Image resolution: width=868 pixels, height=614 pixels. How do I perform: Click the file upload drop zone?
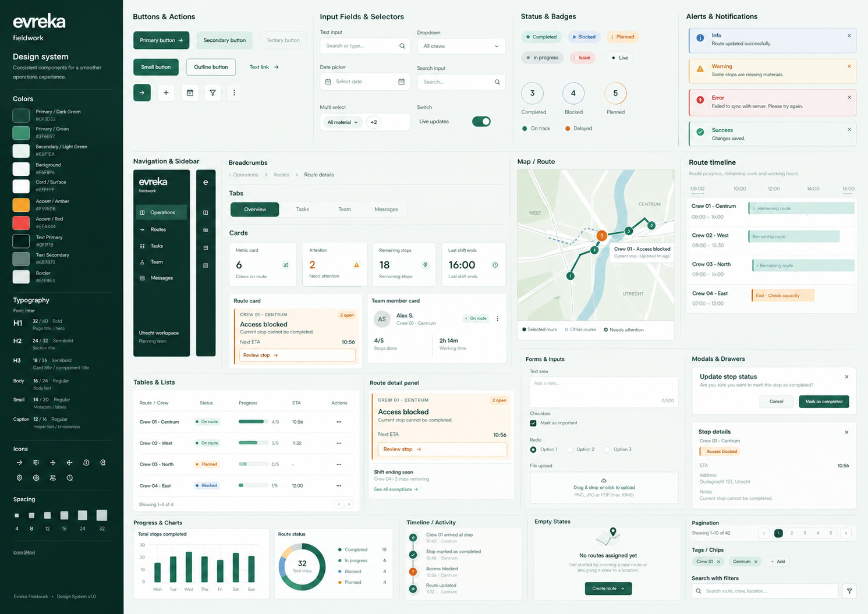coord(604,488)
